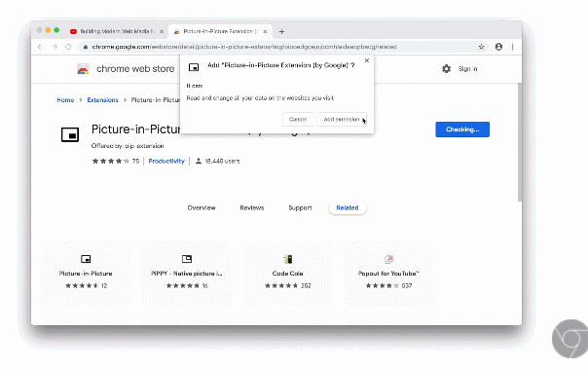This screenshot has width=588, height=370.
Task: Open the Picture-in-Picture related extension card
Action: pyautogui.click(x=86, y=274)
